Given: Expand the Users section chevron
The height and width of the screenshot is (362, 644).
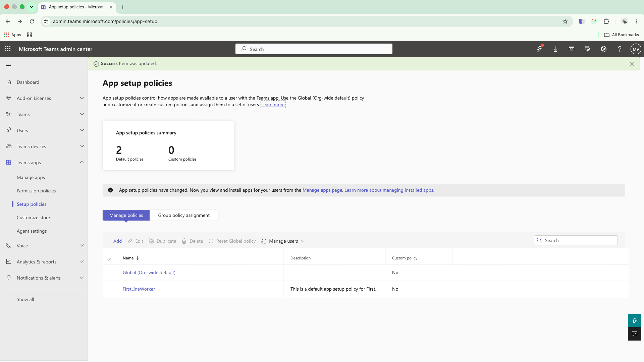Looking at the screenshot, I should click(82, 130).
